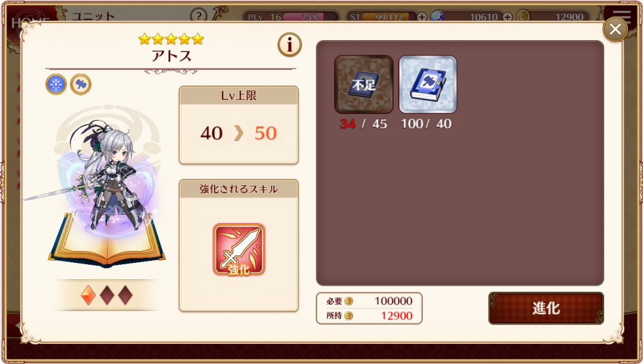Select the blue axe weapon-type icon
643x364 pixels.
click(x=80, y=85)
